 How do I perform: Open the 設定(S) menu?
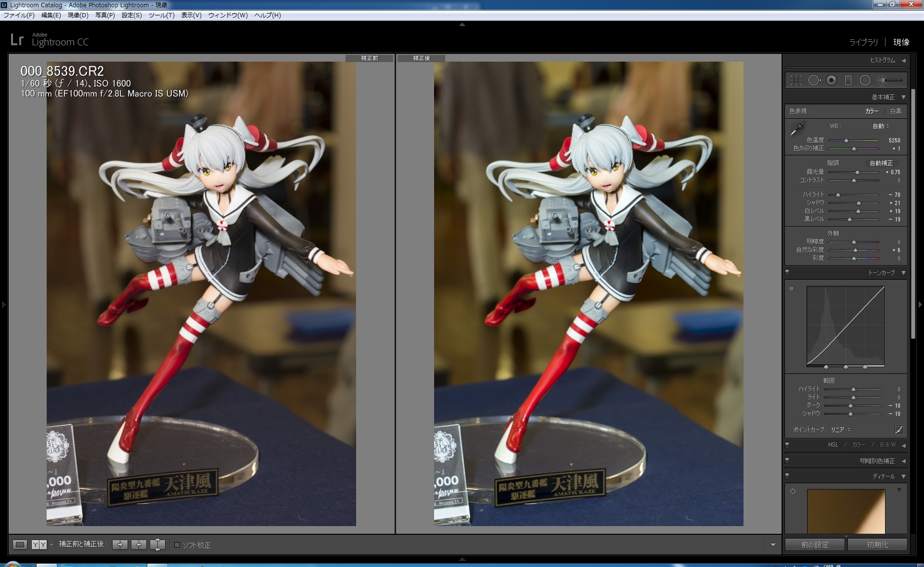point(131,15)
